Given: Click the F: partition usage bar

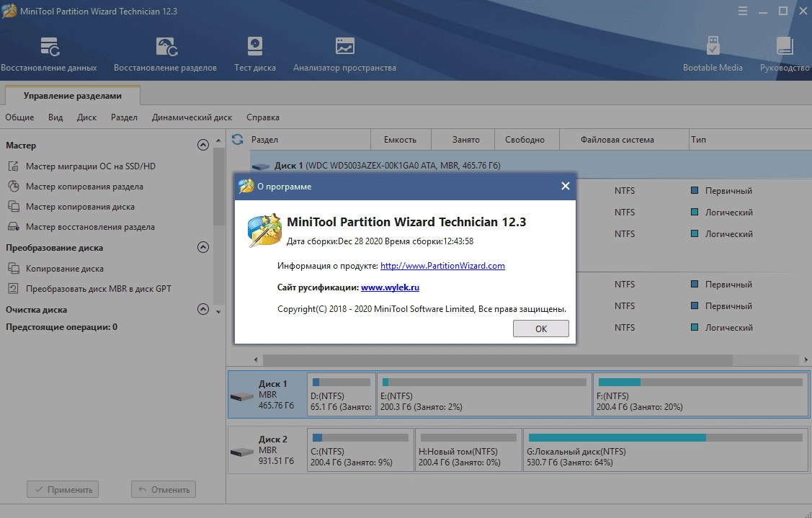Looking at the screenshot, I should click(x=700, y=383).
